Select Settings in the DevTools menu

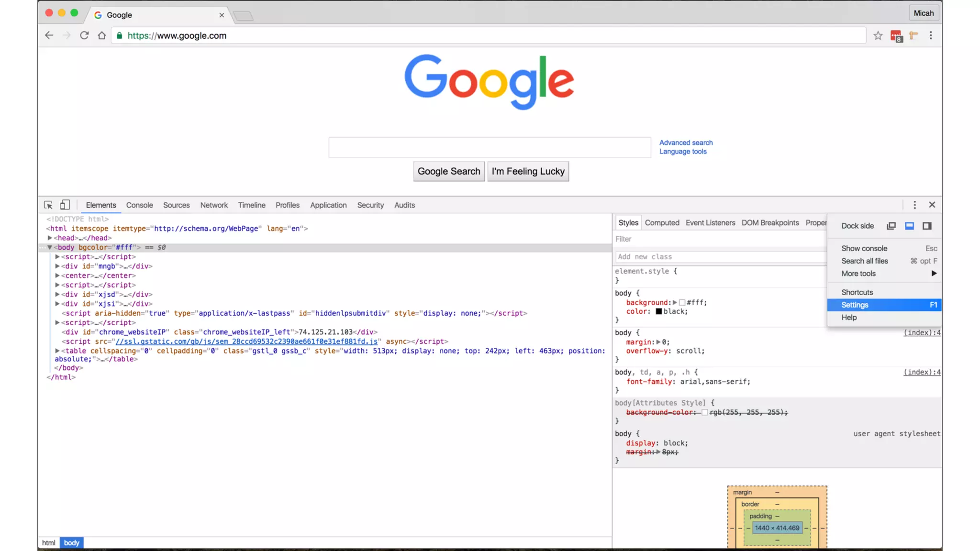click(x=855, y=305)
